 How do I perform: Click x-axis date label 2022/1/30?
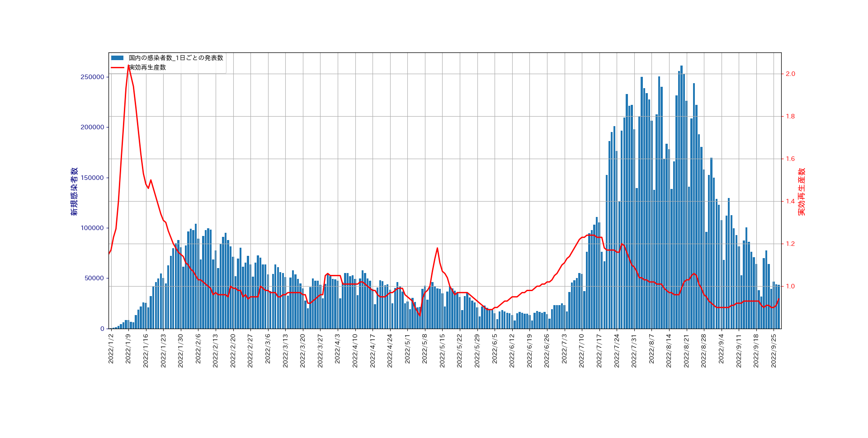coord(180,351)
